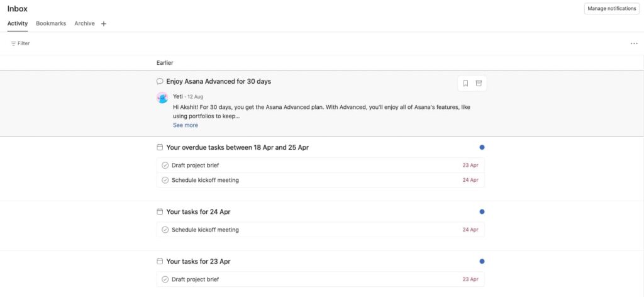Image resolution: width=644 pixels, height=297 pixels.
Task: Click the Yeti sender name
Action: (x=178, y=96)
